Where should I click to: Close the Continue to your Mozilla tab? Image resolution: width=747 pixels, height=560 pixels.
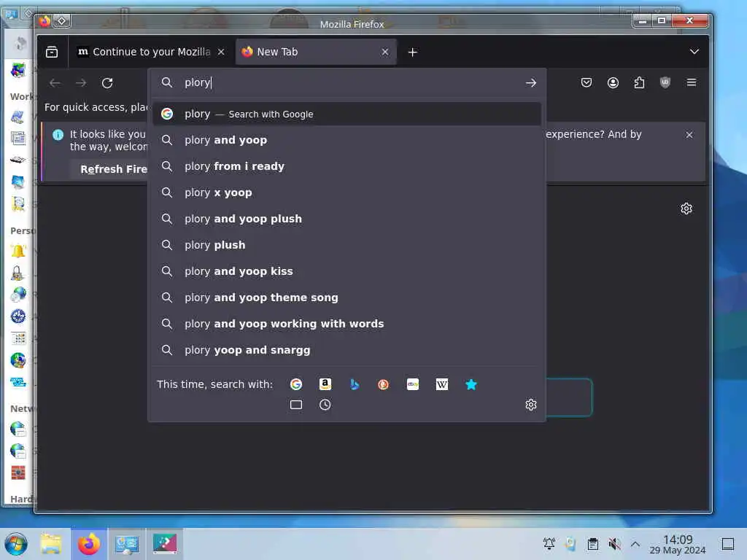tap(221, 52)
